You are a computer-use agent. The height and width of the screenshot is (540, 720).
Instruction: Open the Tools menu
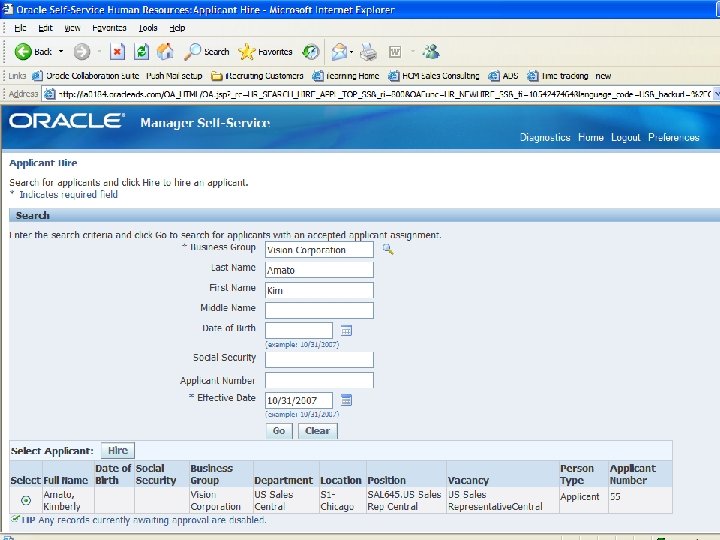click(x=148, y=28)
